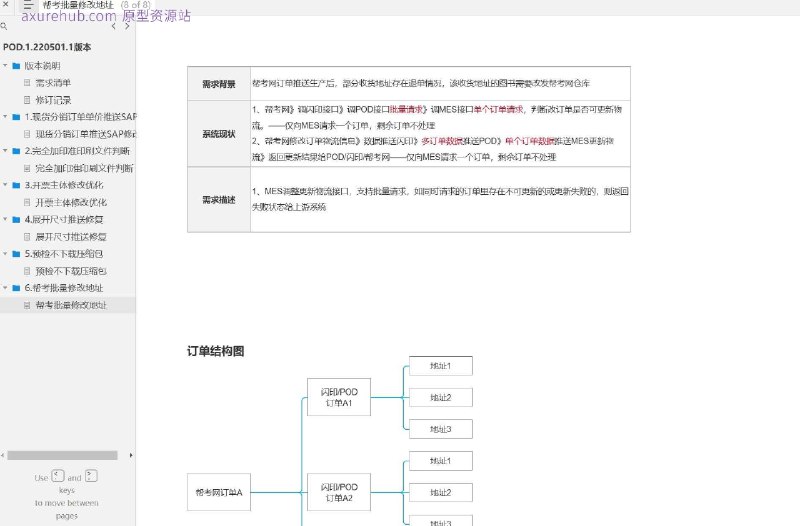Viewport: 800px width, 526px height.
Task: Select folder 5.预检不下载压缩包
Action: pyautogui.click(x=64, y=254)
